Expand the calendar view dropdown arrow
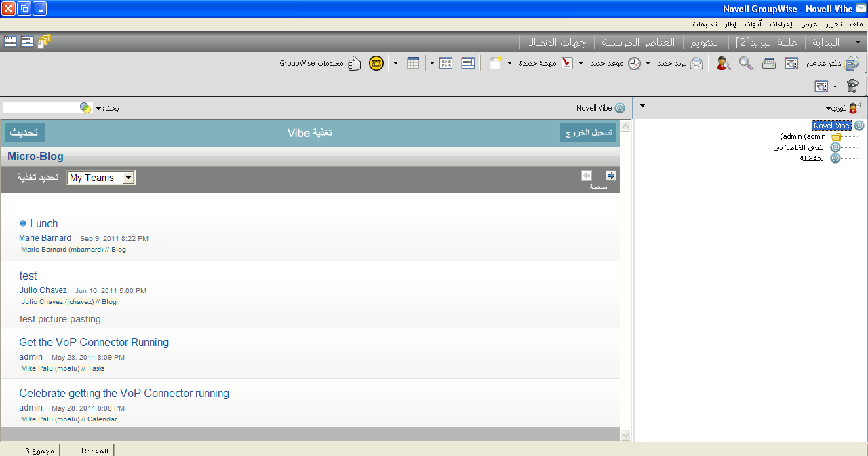 [x=395, y=63]
